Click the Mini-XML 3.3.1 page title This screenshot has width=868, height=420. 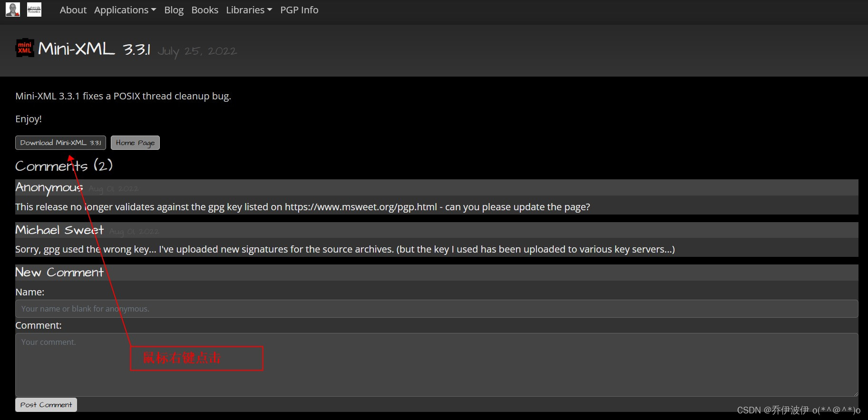tap(94, 49)
